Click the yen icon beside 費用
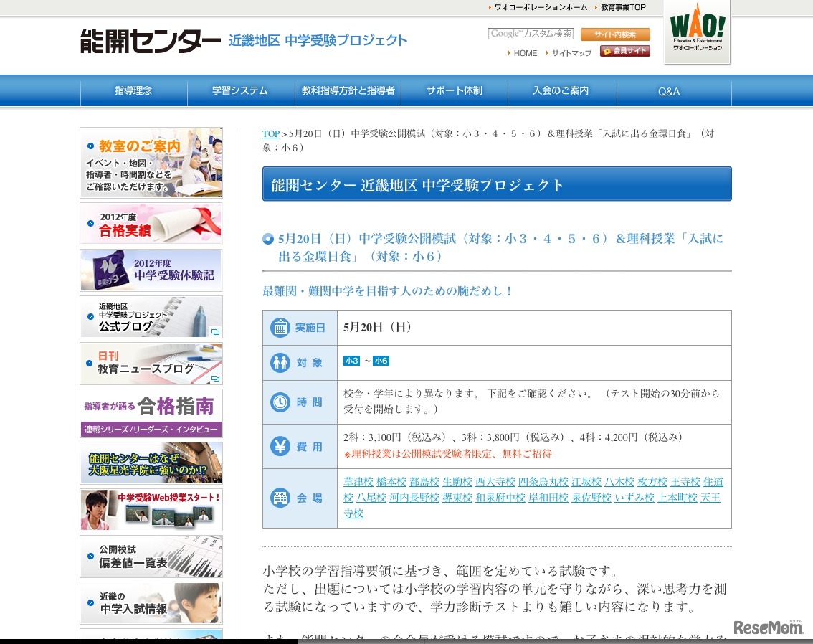 tap(280, 446)
